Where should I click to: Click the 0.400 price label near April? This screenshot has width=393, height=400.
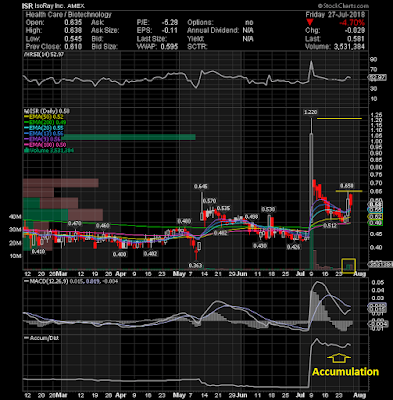120,254
